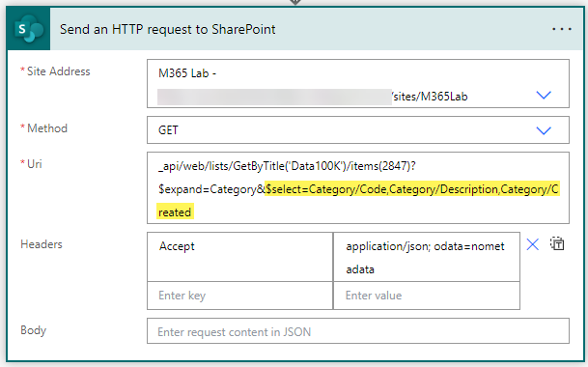Click the M365 Lab site name text
The image size is (588, 367).
(187, 73)
